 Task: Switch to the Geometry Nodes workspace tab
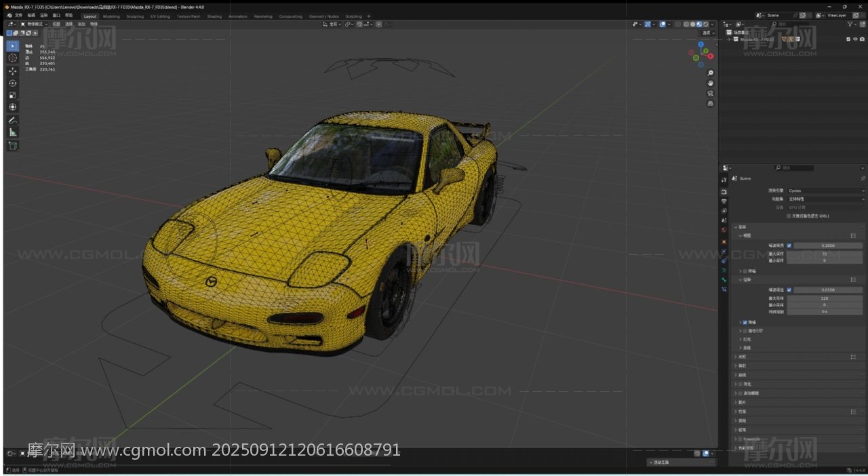pyautogui.click(x=323, y=16)
